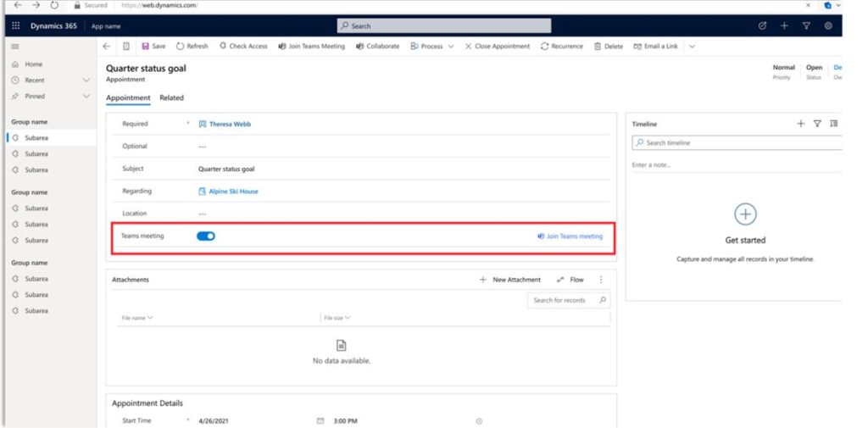The height and width of the screenshot is (428, 868).
Task: Refresh the appointment form
Action: tap(192, 47)
